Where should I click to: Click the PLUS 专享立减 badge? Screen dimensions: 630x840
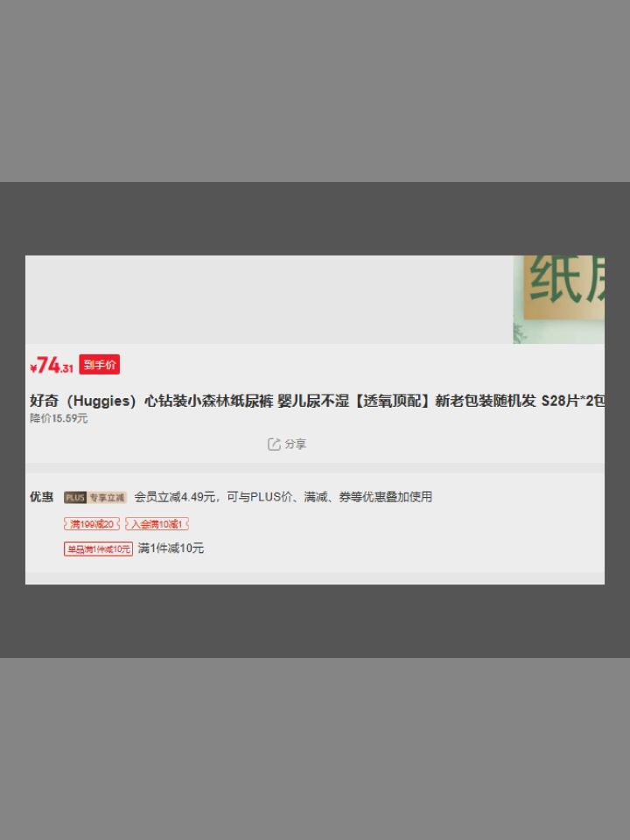[95, 498]
